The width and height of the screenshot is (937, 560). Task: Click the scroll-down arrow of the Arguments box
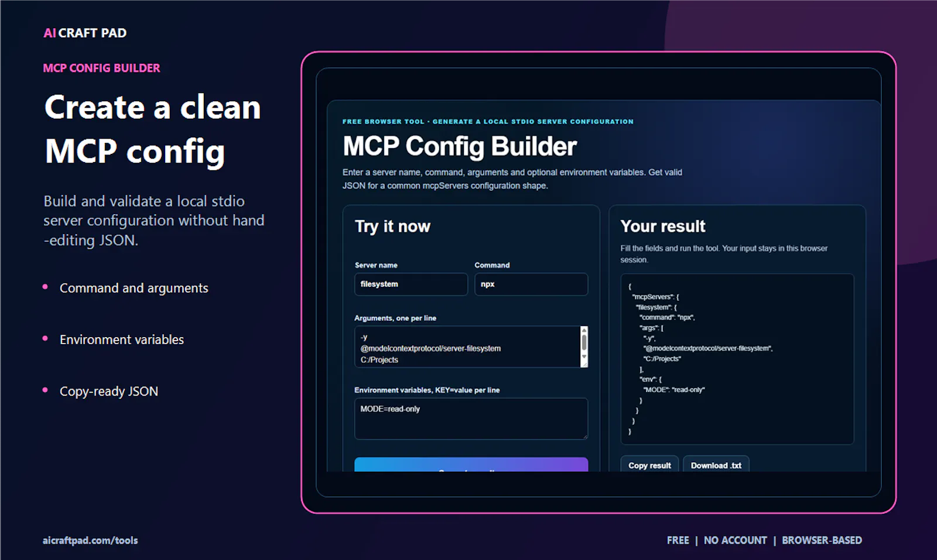pyautogui.click(x=584, y=356)
